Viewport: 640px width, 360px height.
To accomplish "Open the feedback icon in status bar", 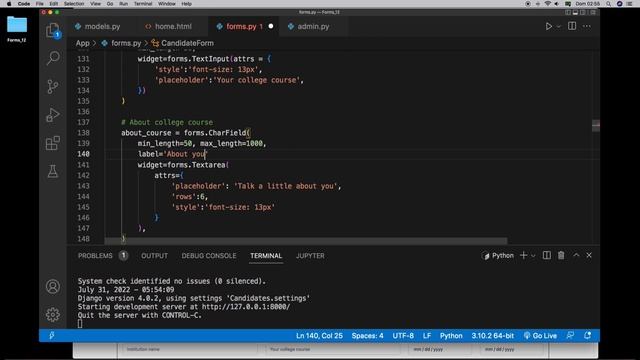I will coord(570,336).
